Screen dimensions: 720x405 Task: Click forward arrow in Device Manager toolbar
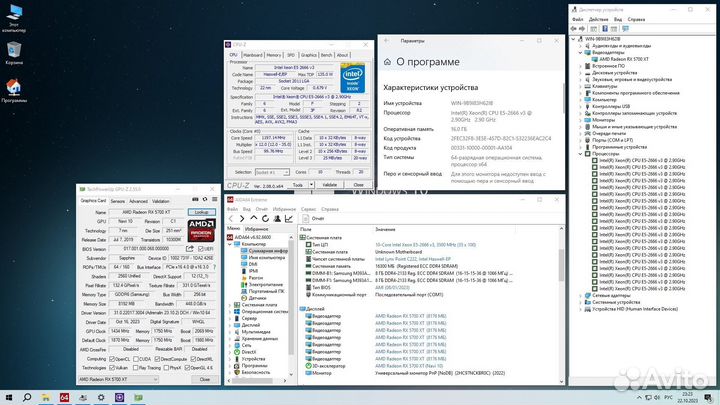[x=582, y=28]
